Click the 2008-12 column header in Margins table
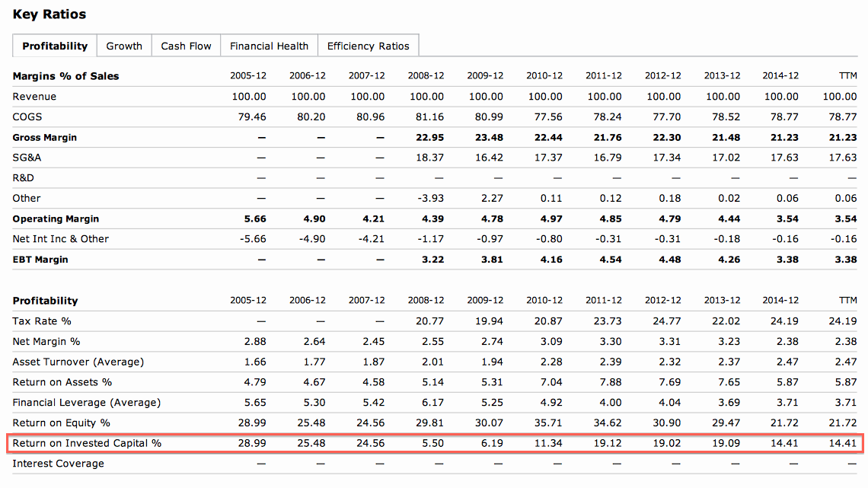Screen dimensions: 868x488 click(x=426, y=76)
